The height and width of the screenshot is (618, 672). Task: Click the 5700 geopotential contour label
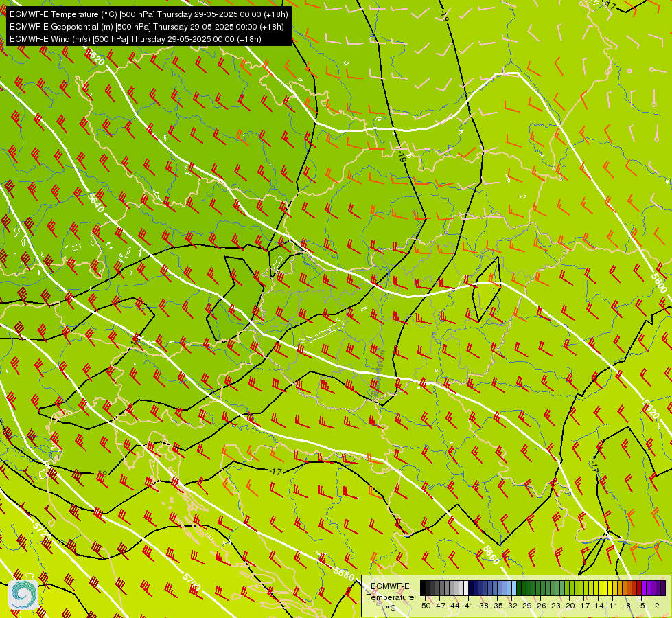[191, 582]
